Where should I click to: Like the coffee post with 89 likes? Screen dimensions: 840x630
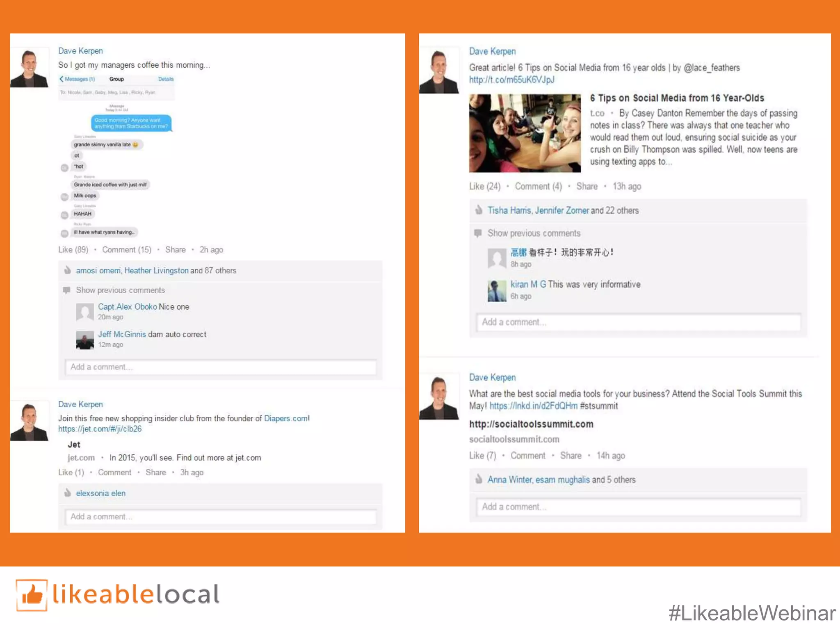coord(73,249)
